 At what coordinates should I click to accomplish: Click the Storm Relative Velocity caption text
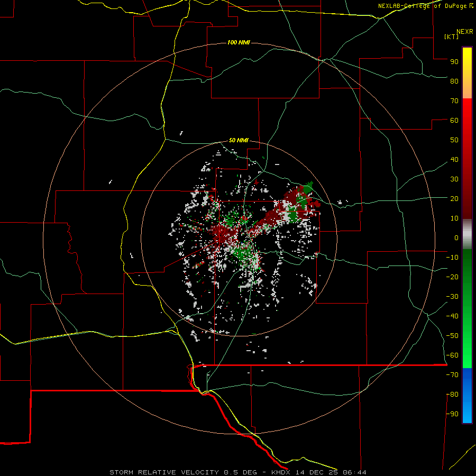238,472
